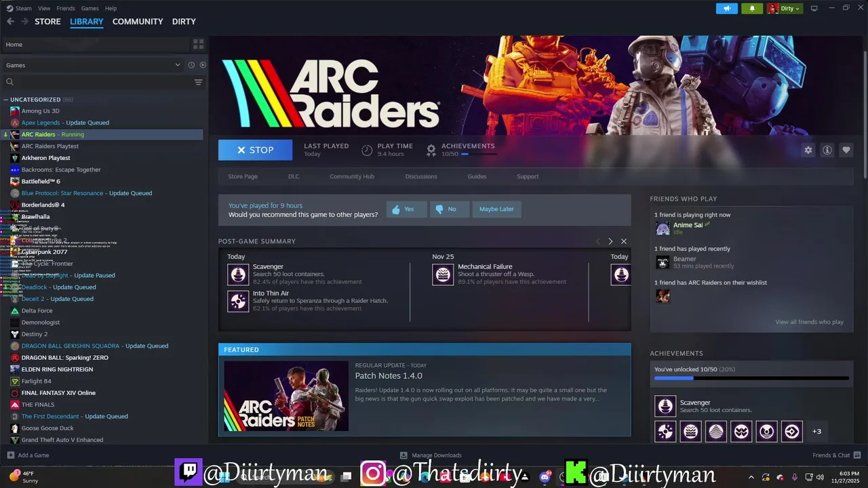Open the Help menu
The height and width of the screenshot is (488, 868).
pos(111,8)
